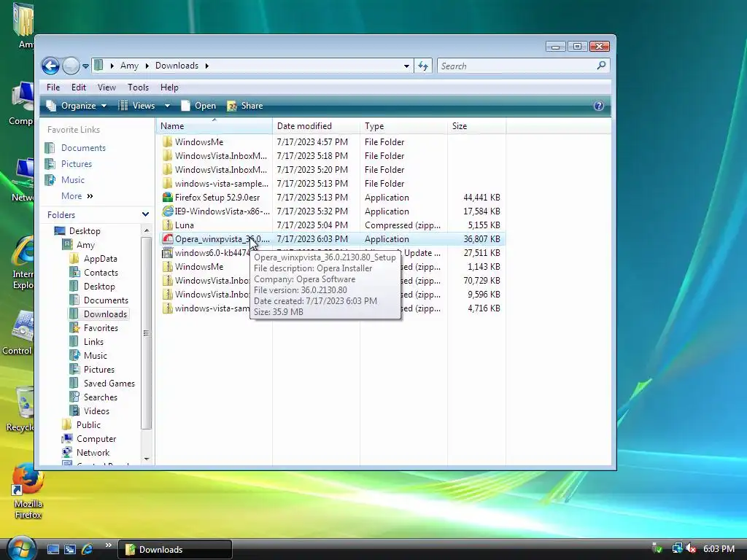The image size is (747, 560).
Task: Open the Help menu
Action: [169, 87]
